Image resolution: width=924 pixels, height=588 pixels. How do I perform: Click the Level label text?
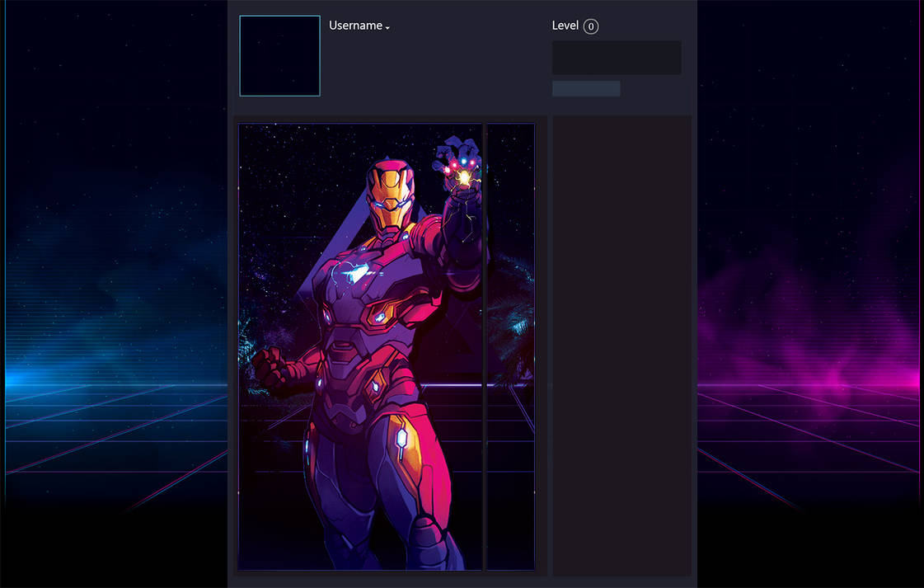[565, 26]
